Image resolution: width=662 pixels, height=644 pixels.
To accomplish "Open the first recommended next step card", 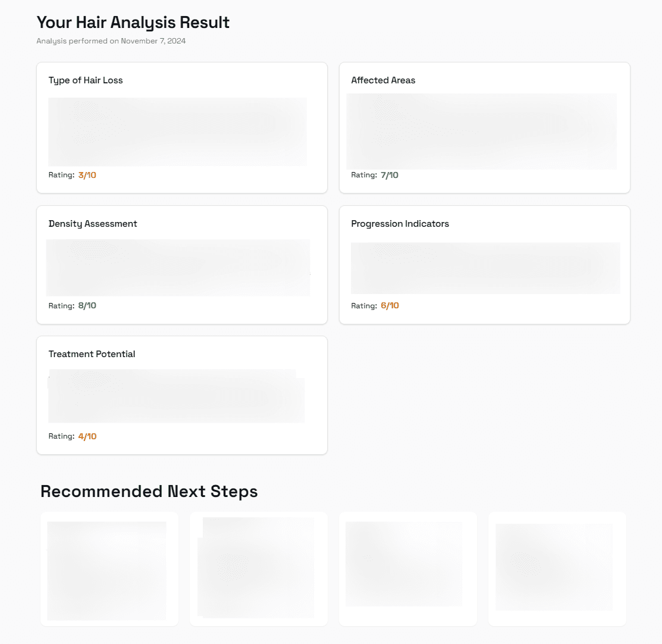I will [109, 569].
